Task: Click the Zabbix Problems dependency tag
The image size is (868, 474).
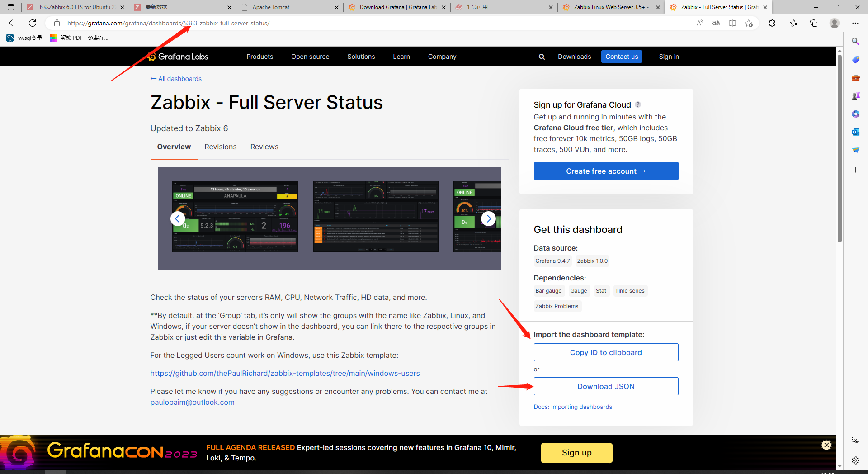Action: (x=557, y=306)
